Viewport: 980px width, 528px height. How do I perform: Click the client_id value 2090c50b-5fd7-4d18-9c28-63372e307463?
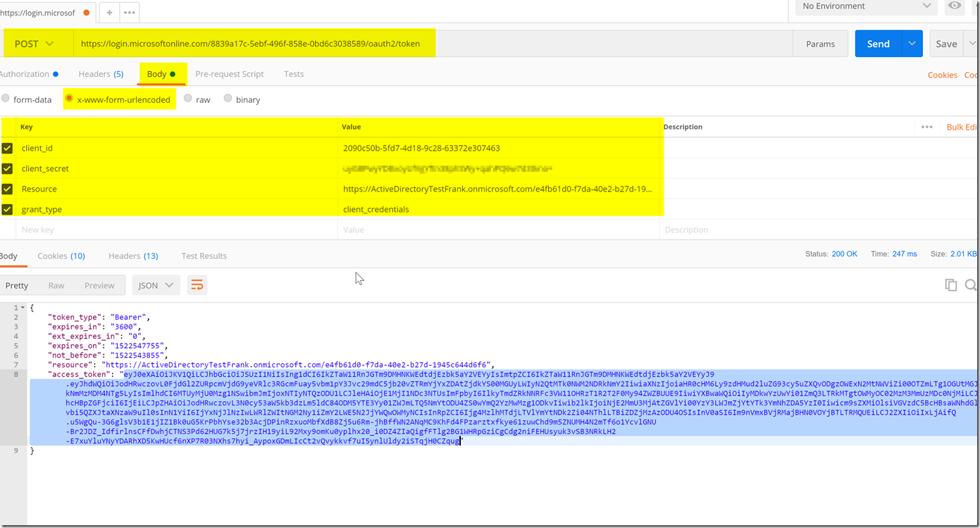click(421, 149)
